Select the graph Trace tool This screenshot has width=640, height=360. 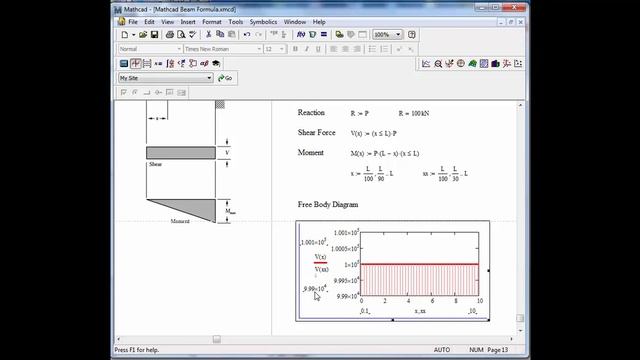[449, 64]
